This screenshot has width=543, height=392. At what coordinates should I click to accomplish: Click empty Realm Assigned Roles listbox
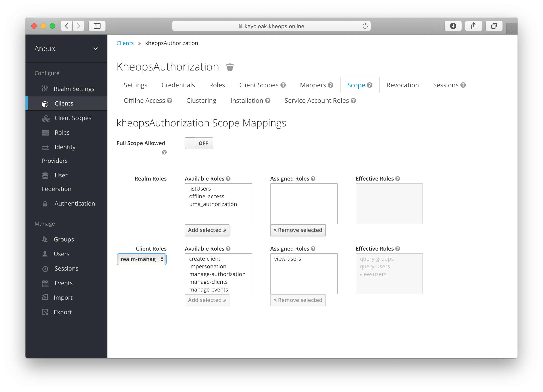tap(304, 204)
